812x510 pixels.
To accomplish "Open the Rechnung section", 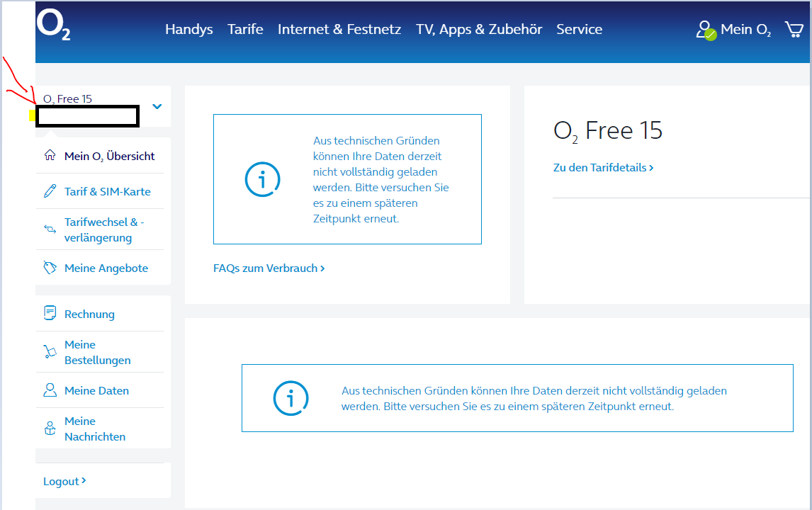I will 89,314.
